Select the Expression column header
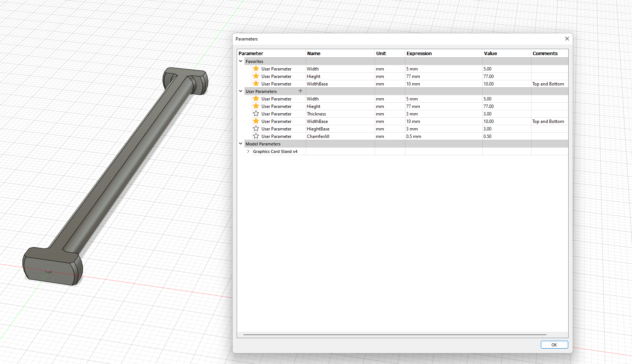The height and width of the screenshot is (364, 632). (x=444, y=54)
